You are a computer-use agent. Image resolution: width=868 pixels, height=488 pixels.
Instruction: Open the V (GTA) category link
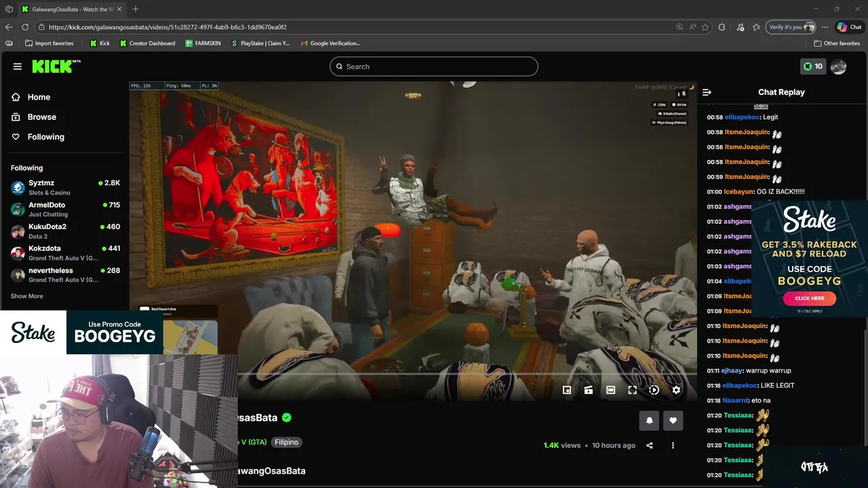(x=252, y=442)
